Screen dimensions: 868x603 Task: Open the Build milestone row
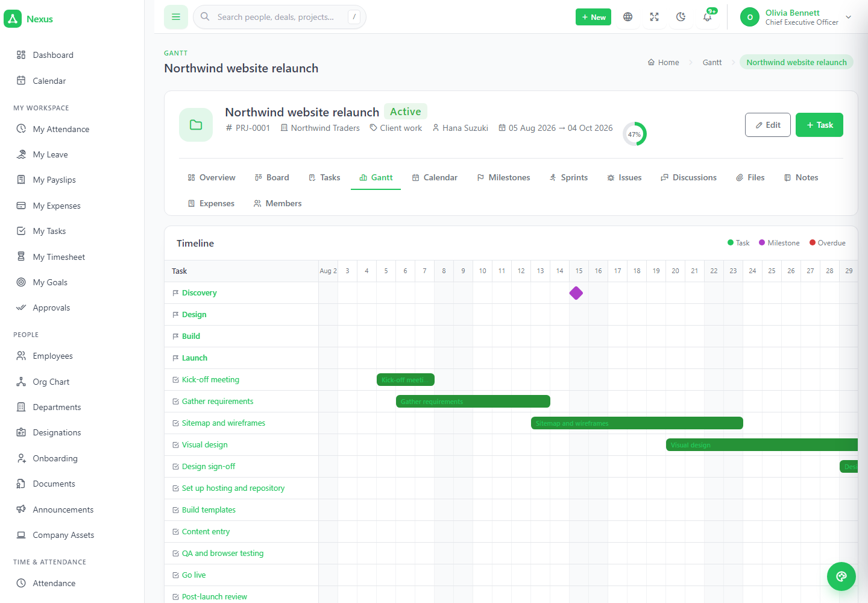click(190, 336)
